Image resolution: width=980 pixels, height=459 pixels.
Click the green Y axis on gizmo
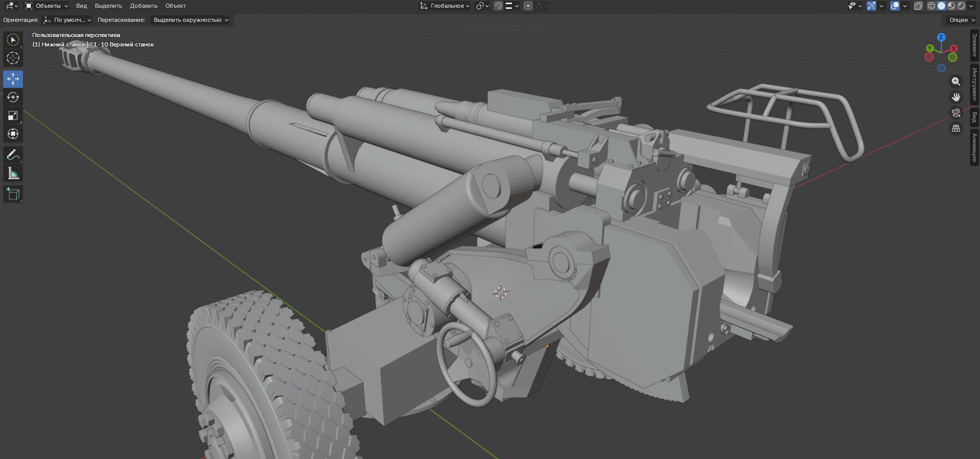tap(929, 48)
